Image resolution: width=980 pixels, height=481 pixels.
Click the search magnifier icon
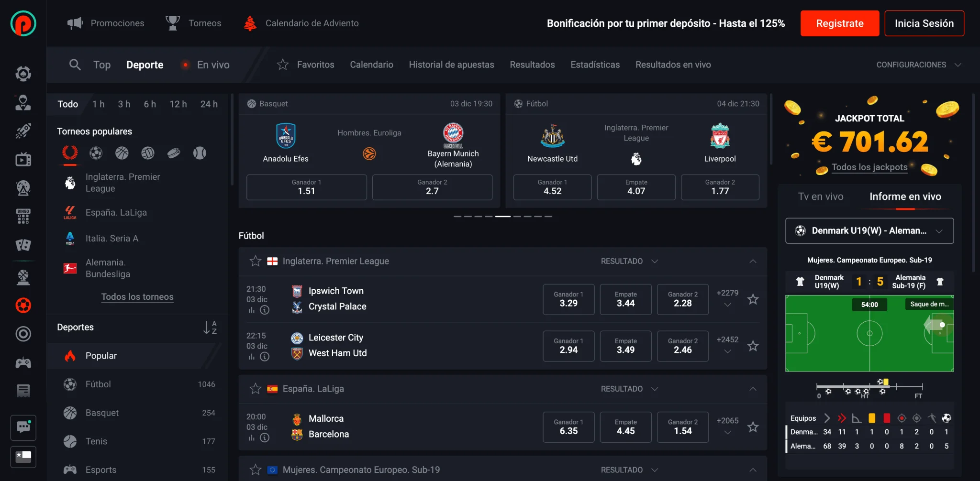[75, 65]
